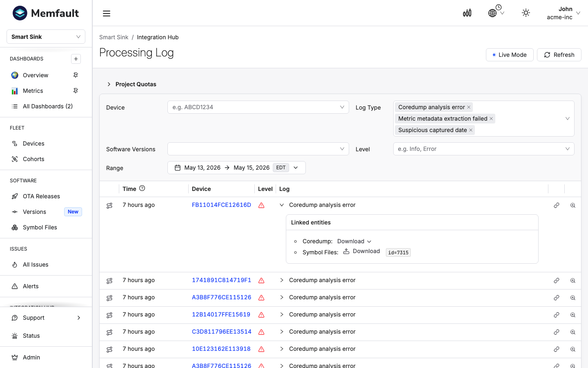Open device 12B14017FFE15619 link
This screenshot has height=368, width=588.
(221, 314)
